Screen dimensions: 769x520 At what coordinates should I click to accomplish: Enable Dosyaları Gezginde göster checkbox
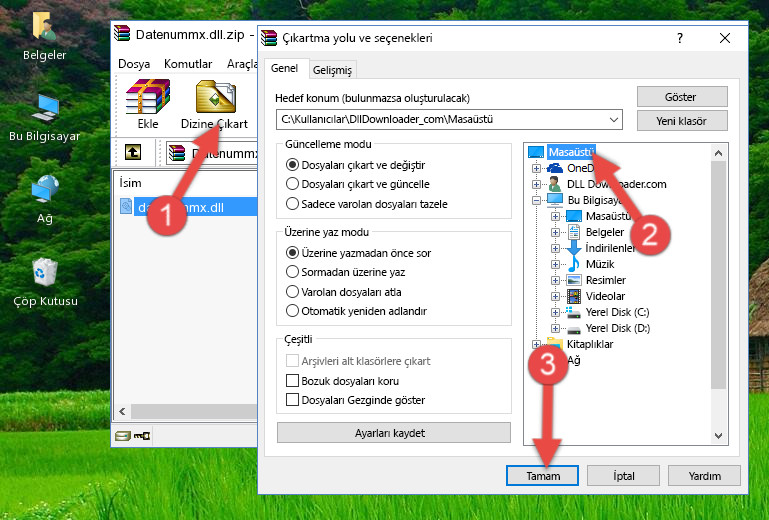point(292,400)
